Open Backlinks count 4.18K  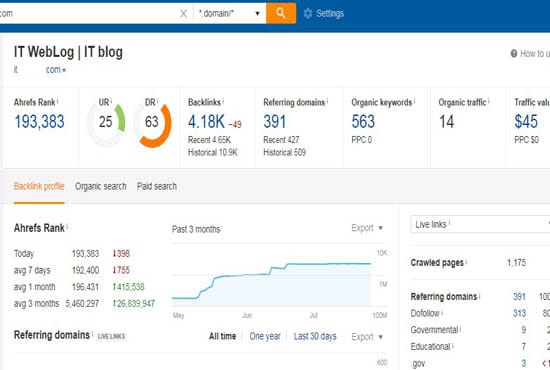tap(206, 122)
